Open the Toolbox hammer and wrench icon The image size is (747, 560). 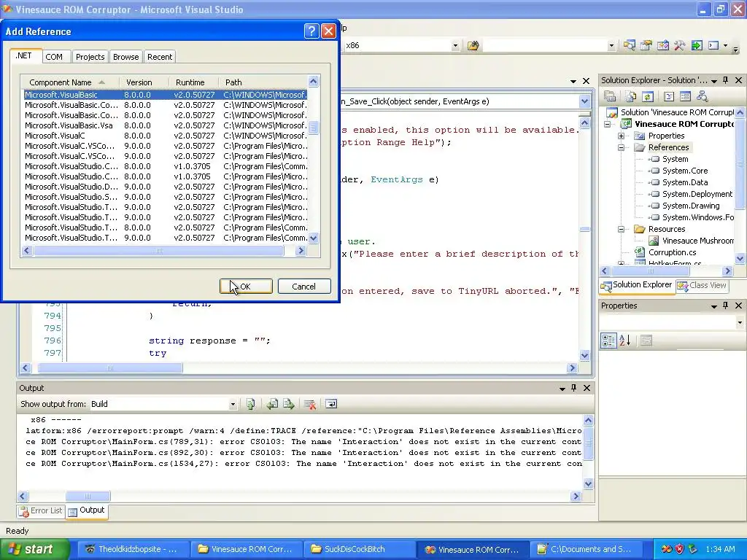679,46
